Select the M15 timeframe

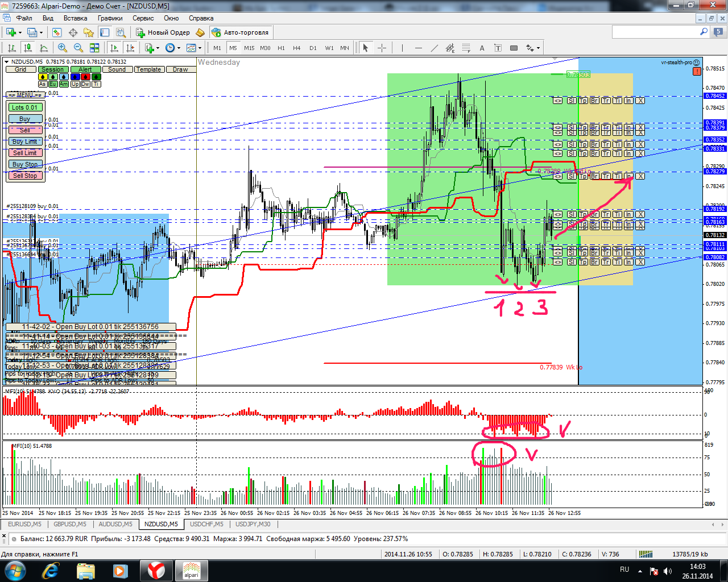tap(249, 48)
